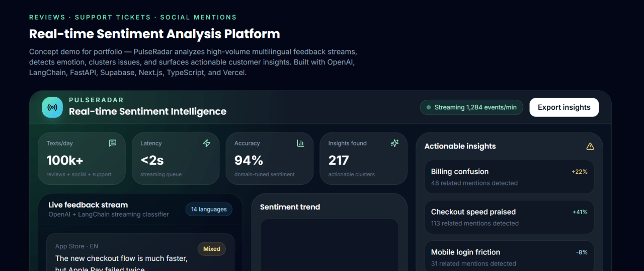This screenshot has width=644, height=271.
Task: Click the 31 related mentions detected text
Action: (473, 263)
